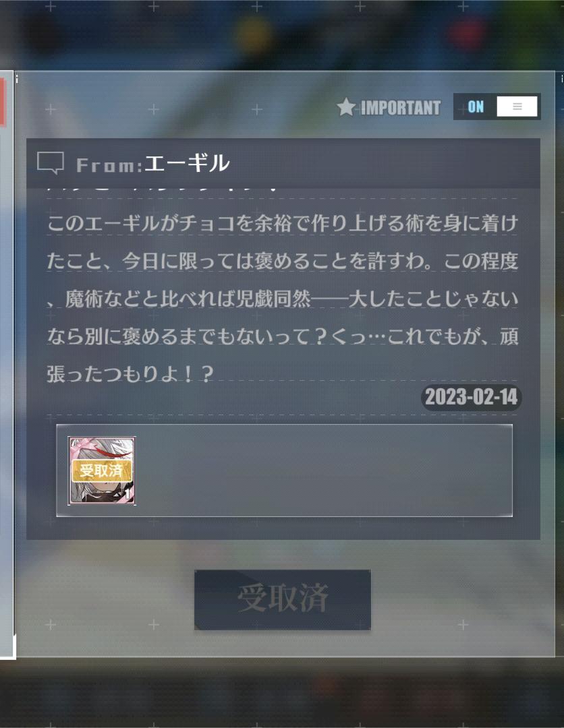Image resolution: width=564 pixels, height=728 pixels.
Task: Click the quantity number 1 on the item icon
Action: click(128, 495)
